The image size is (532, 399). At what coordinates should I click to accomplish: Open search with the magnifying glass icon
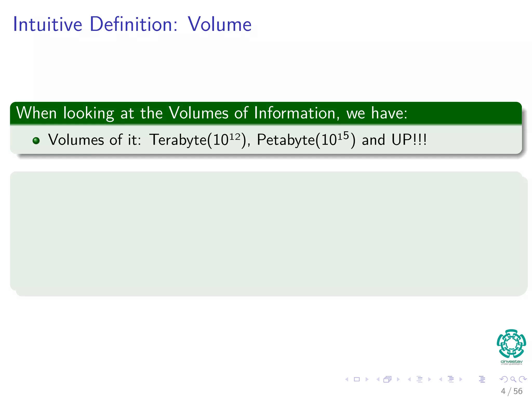pyautogui.click(x=513, y=380)
